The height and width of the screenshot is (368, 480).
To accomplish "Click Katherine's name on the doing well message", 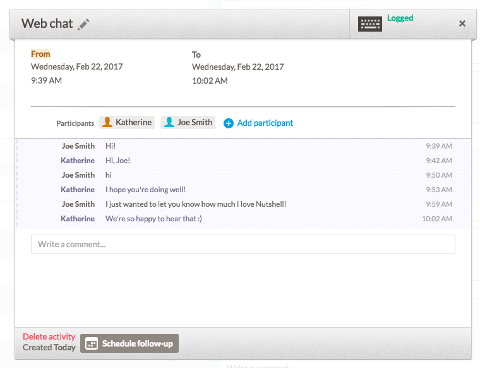I will tap(78, 189).
